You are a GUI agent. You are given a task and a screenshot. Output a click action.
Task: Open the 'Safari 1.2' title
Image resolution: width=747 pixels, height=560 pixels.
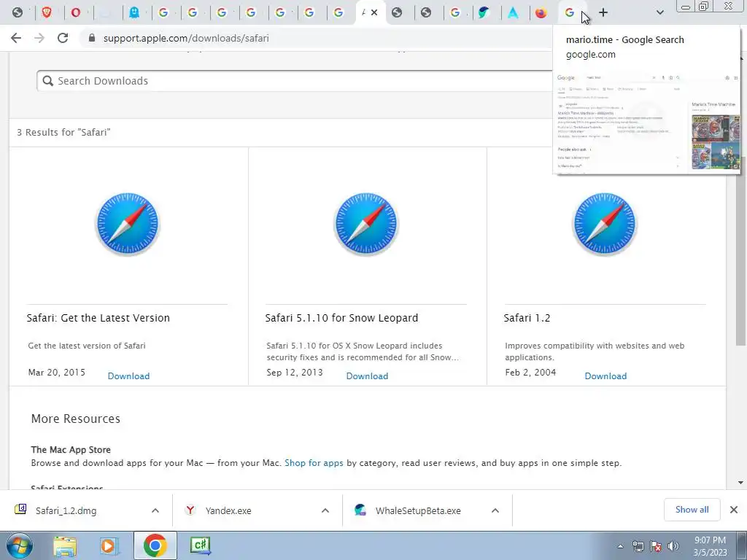point(527,318)
